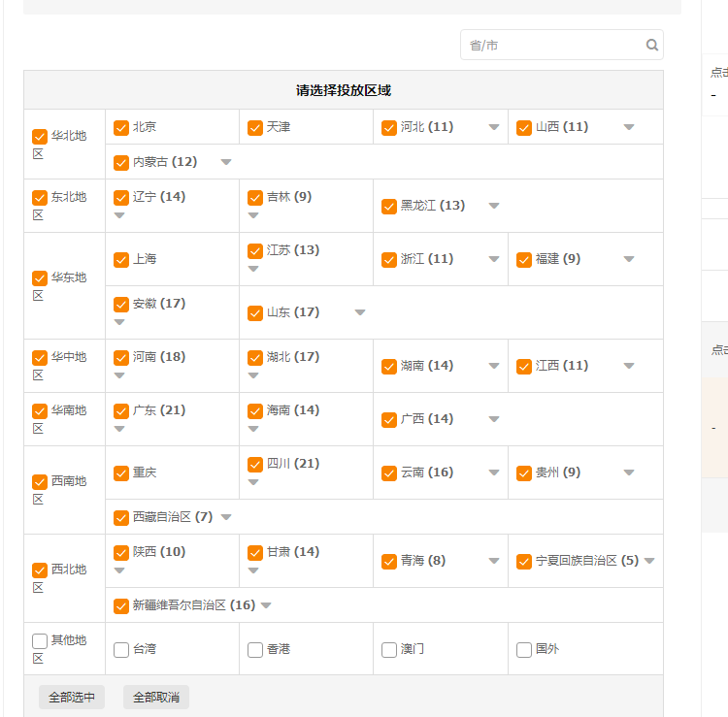
Task: Open the 西藏自治区 (7) dropdown arrow
Action: pos(226,517)
